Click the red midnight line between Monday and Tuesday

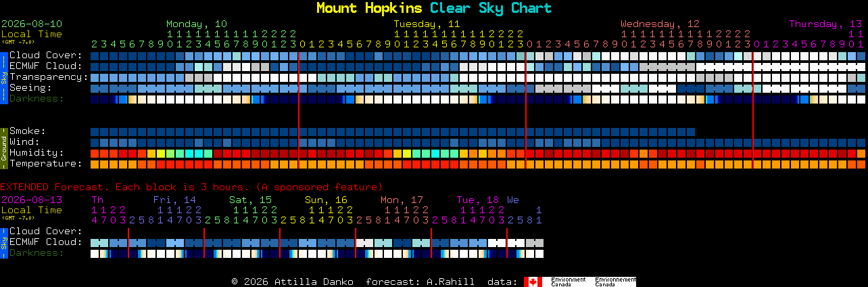click(x=299, y=110)
